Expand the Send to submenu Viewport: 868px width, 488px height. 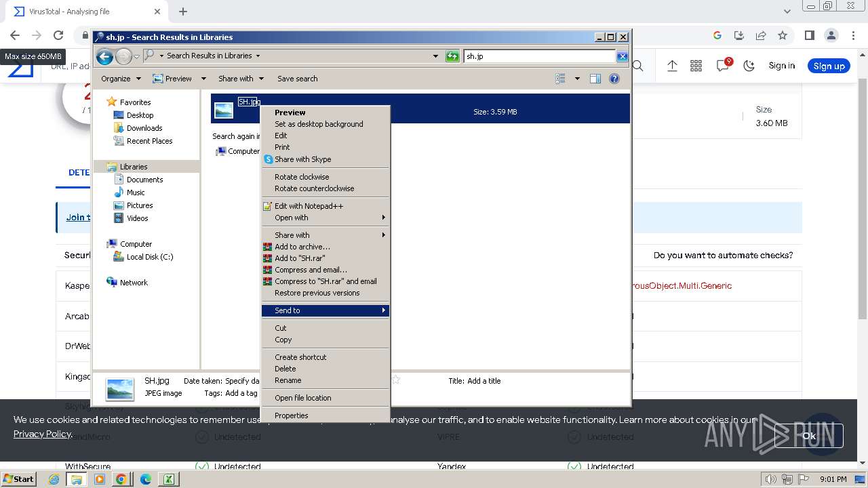[325, 310]
